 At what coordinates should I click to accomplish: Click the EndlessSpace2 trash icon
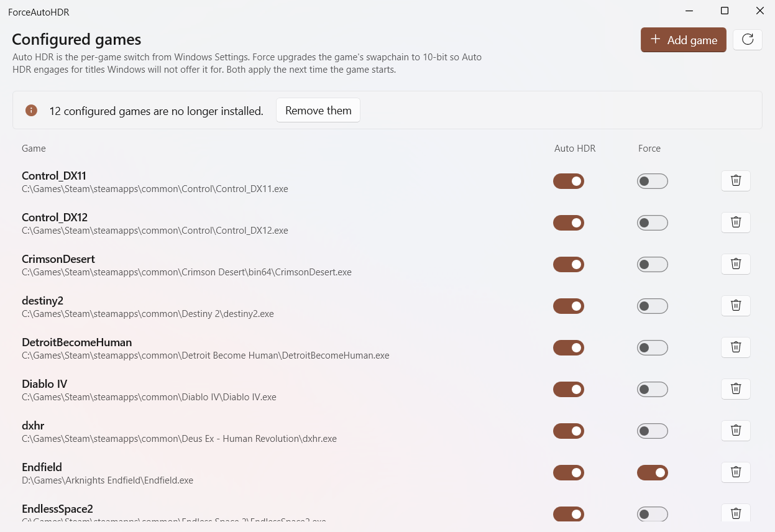pyautogui.click(x=736, y=513)
